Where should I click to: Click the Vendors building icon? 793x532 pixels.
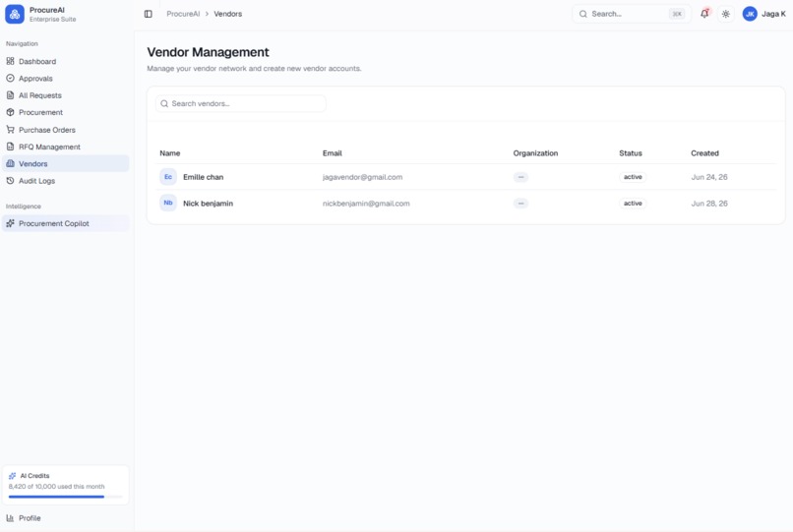[10, 163]
